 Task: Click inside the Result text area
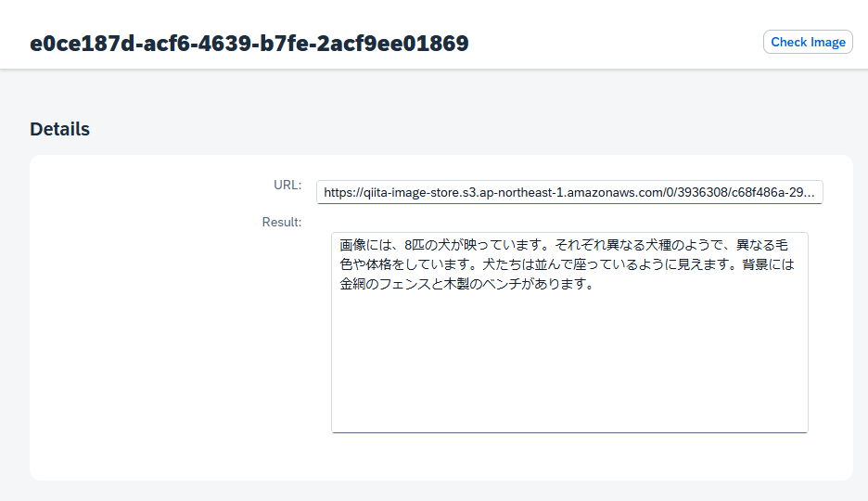tap(569, 332)
